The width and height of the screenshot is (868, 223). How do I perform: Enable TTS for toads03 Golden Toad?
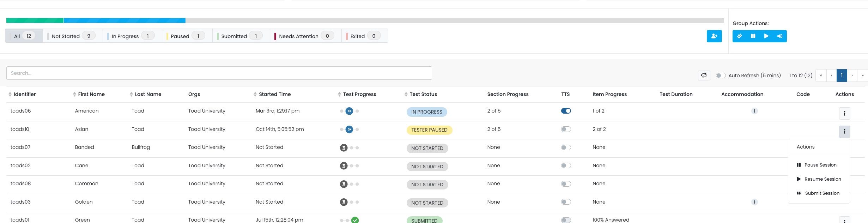click(x=566, y=202)
